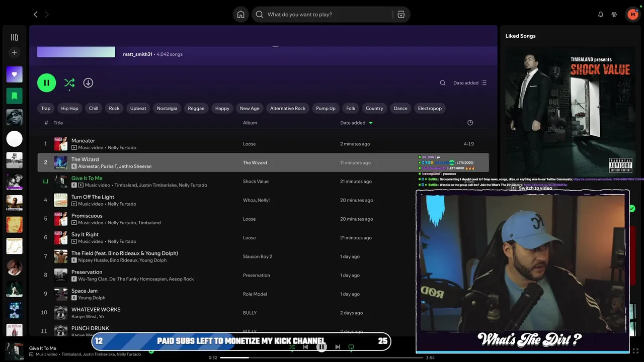Pause playback in the bottom player bar
The width and height of the screenshot is (644, 362).
pos(321,347)
